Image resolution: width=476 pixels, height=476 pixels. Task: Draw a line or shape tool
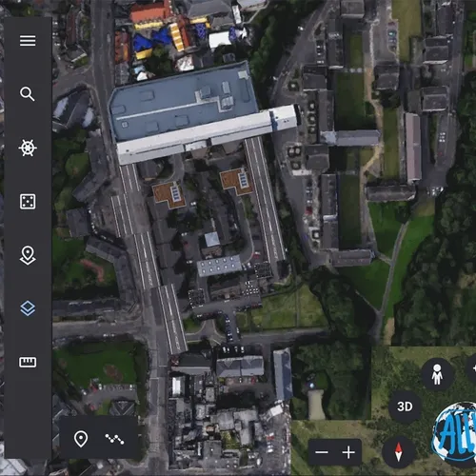point(114,439)
